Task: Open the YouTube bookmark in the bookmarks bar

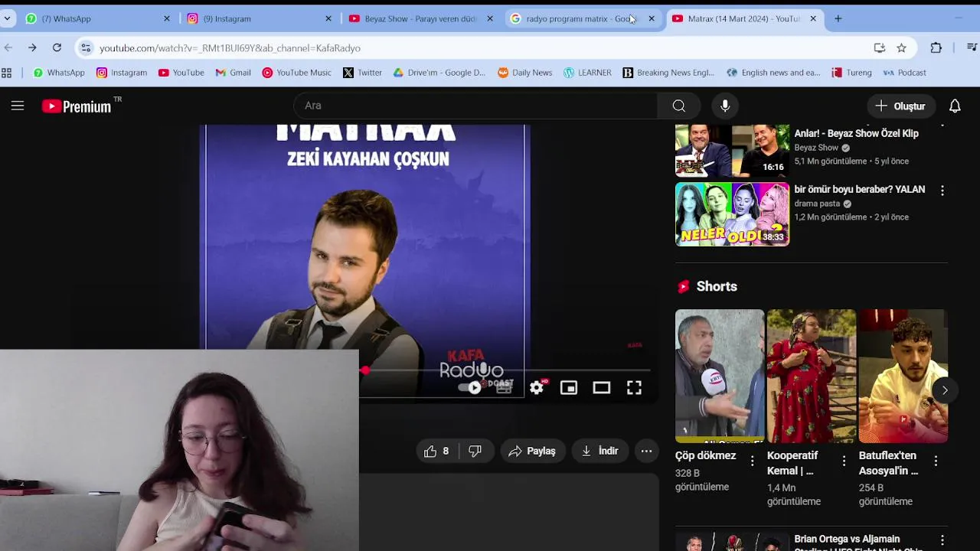Action: (181, 73)
